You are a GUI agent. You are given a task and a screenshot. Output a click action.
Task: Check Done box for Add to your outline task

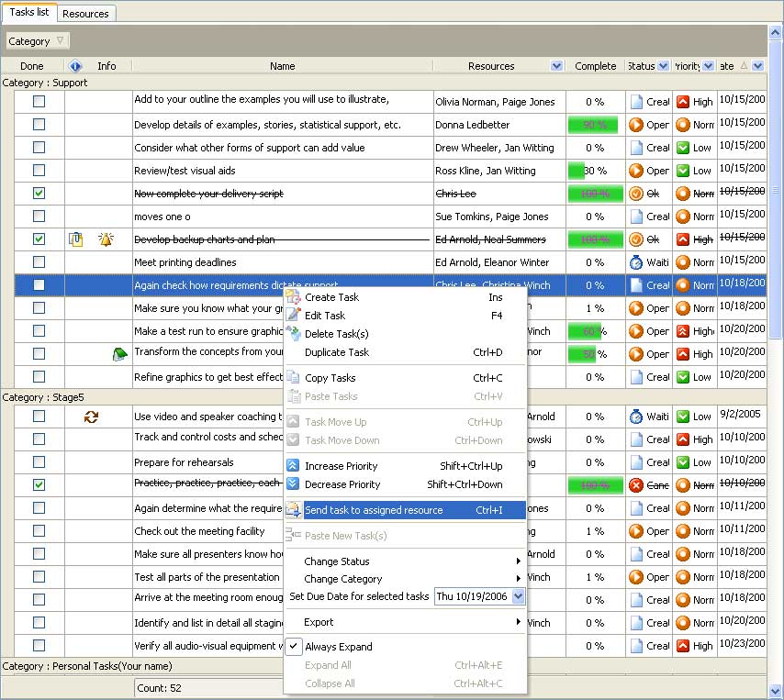tap(39, 102)
